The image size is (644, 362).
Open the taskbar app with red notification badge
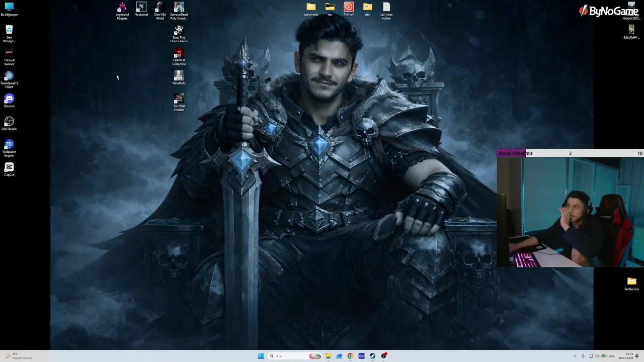(x=384, y=356)
